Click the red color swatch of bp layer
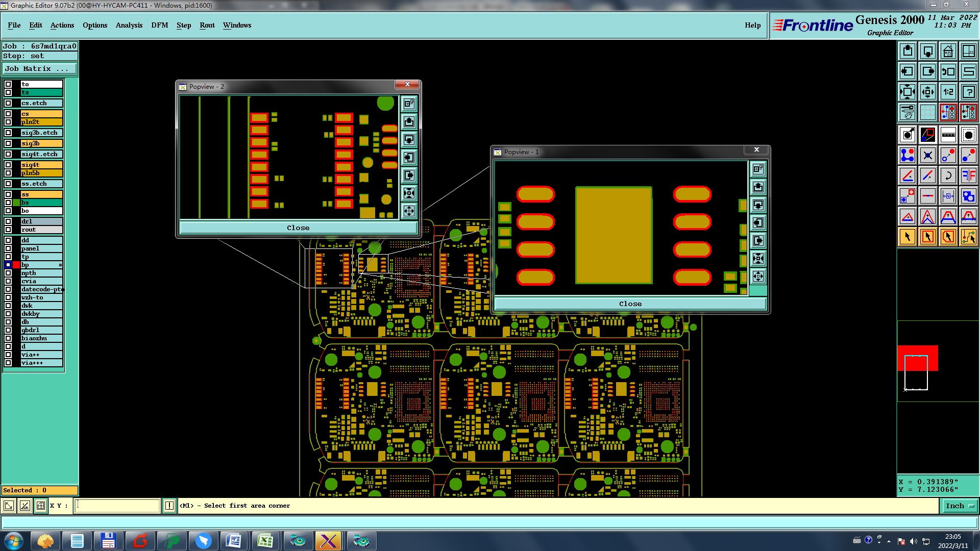Viewport: 980px width, 551px height. tap(16, 265)
